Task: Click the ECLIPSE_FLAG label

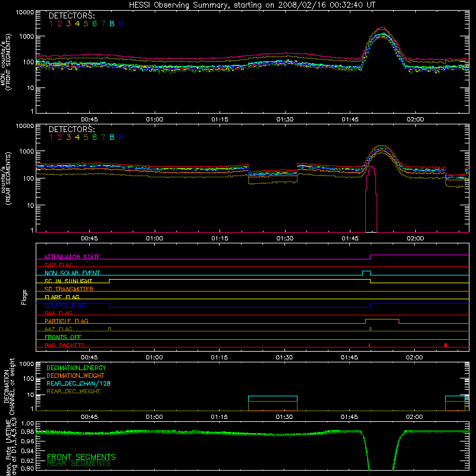Action: click(x=65, y=305)
